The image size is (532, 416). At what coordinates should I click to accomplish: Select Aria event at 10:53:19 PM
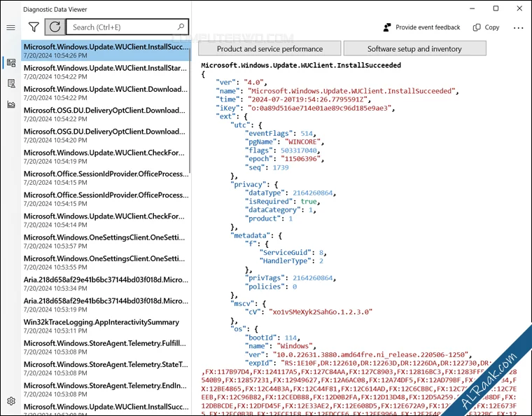105,305
